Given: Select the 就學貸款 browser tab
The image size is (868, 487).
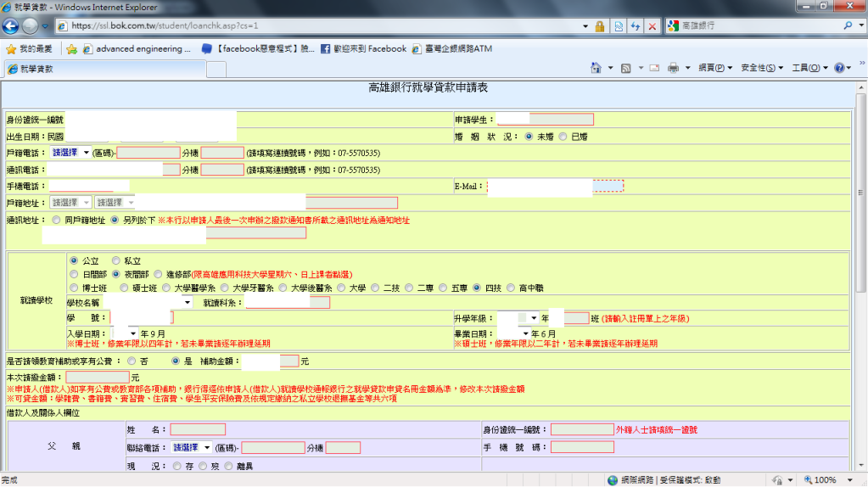Looking at the screenshot, I should (x=104, y=70).
